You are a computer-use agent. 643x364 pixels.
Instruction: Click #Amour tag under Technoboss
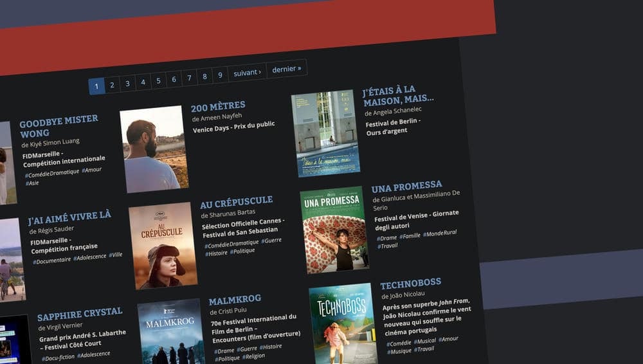point(449,338)
